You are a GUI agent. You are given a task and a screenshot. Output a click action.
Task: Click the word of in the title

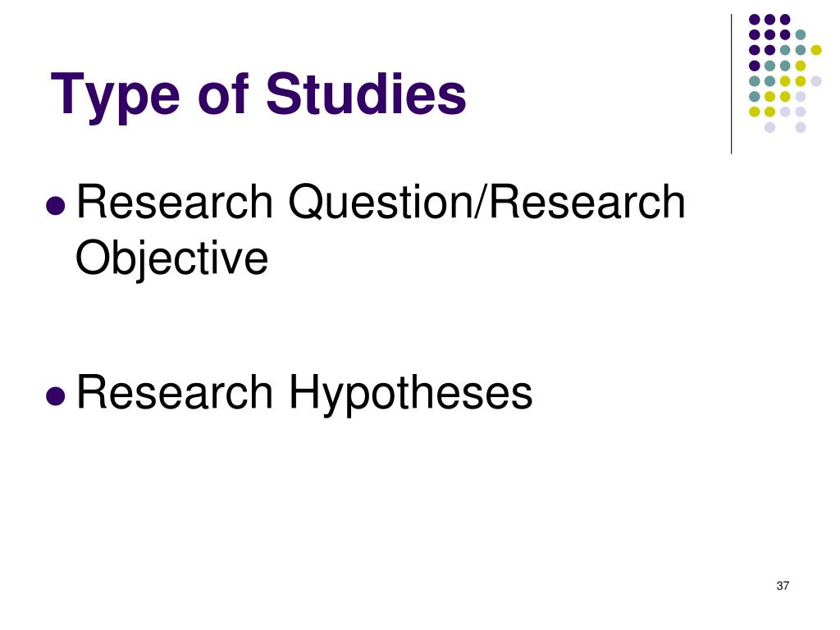[x=222, y=93]
